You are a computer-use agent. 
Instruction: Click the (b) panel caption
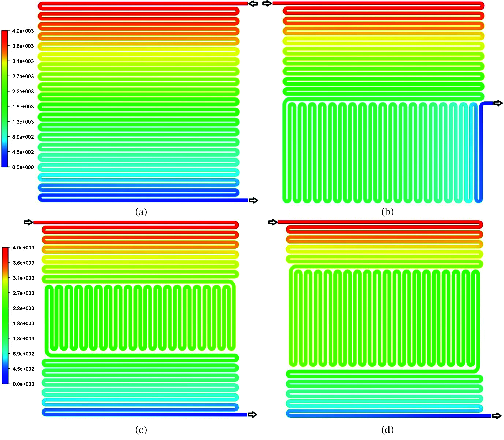[387, 212]
